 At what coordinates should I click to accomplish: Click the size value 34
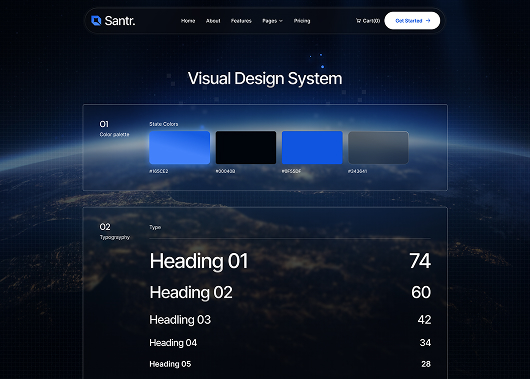(x=425, y=343)
